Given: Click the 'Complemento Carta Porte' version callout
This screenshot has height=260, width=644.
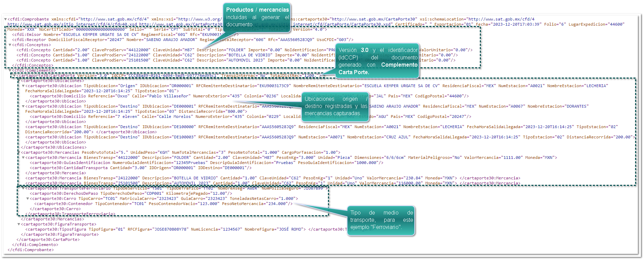Looking at the screenshot, I should click(377, 61).
